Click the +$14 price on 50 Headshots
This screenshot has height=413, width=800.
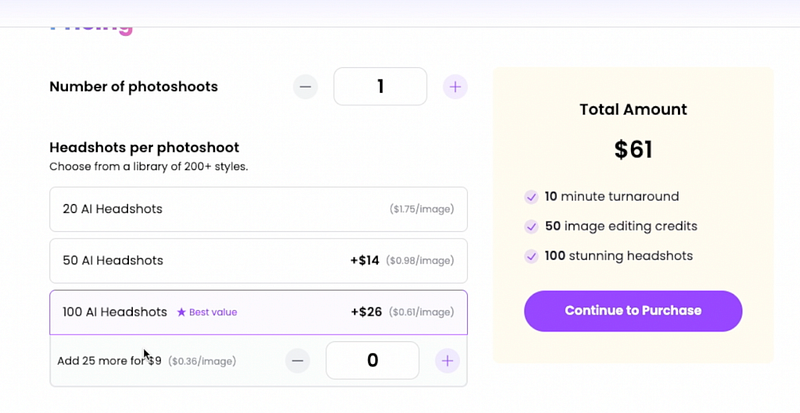click(x=365, y=260)
